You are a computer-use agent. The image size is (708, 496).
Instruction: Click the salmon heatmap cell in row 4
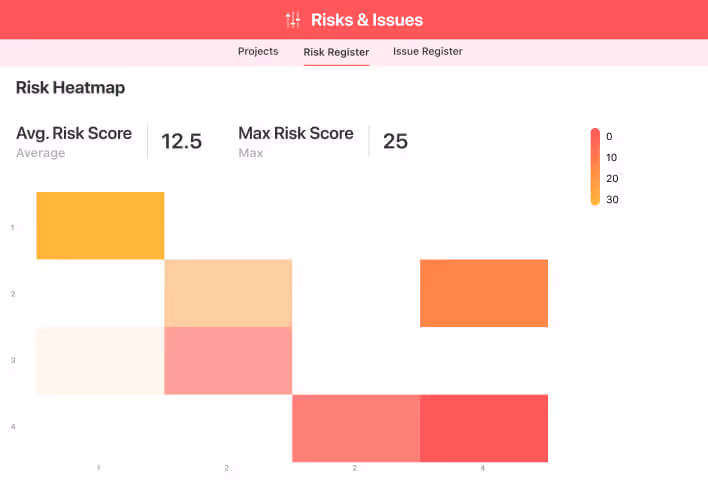(356, 428)
